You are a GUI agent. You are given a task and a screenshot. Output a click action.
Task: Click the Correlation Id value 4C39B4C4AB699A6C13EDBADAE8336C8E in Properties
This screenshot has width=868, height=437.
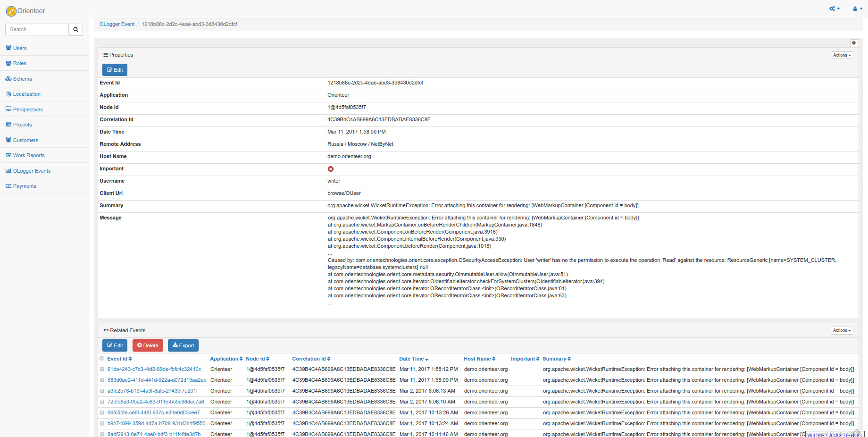[379, 120]
